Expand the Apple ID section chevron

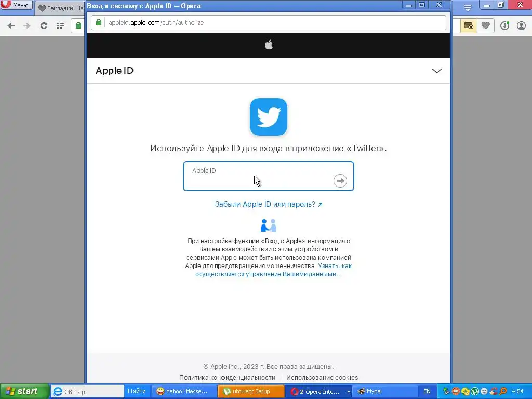coord(436,71)
